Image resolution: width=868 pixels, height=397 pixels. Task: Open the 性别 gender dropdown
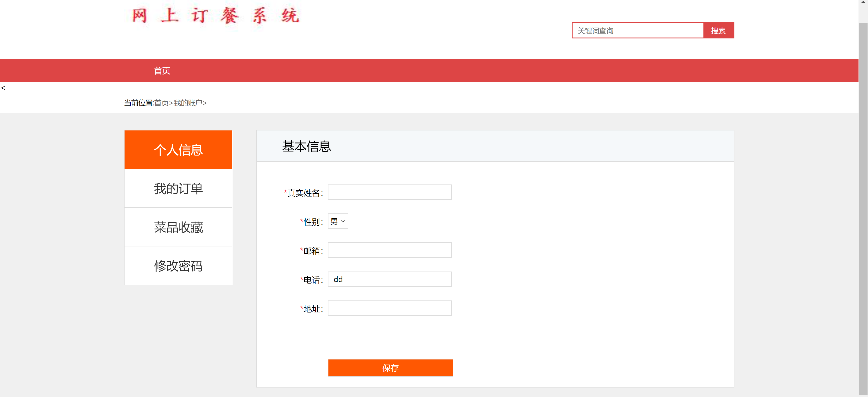point(338,221)
